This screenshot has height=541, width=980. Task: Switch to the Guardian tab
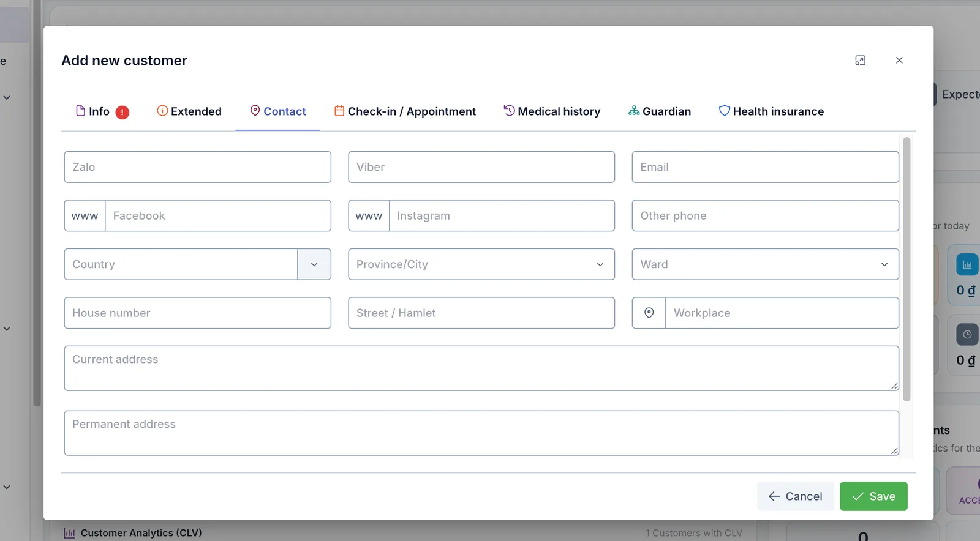[660, 111]
